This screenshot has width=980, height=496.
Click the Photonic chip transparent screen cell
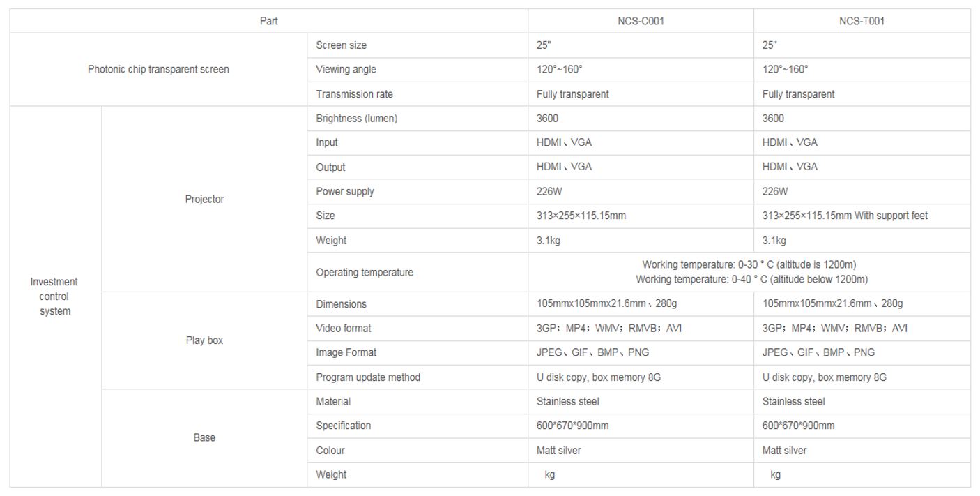pyautogui.click(x=158, y=70)
